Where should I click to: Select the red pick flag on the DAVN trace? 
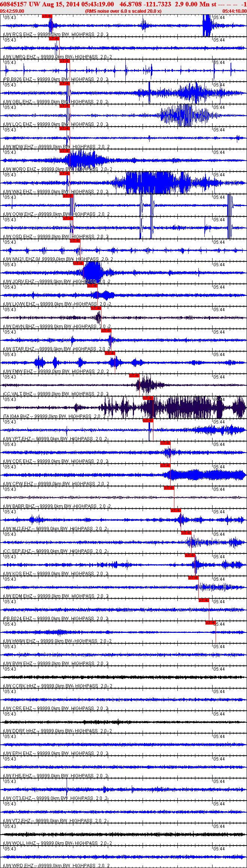click(x=96, y=308)
